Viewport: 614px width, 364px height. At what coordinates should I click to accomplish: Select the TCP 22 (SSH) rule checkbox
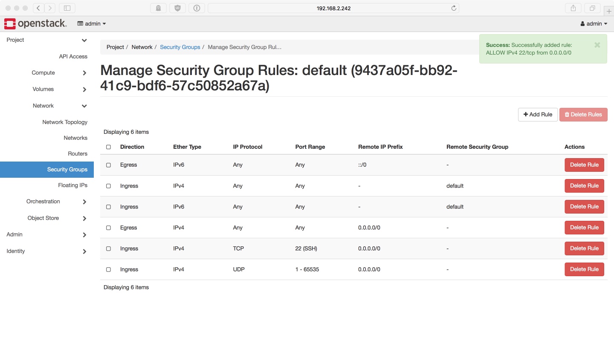point(108,248)
